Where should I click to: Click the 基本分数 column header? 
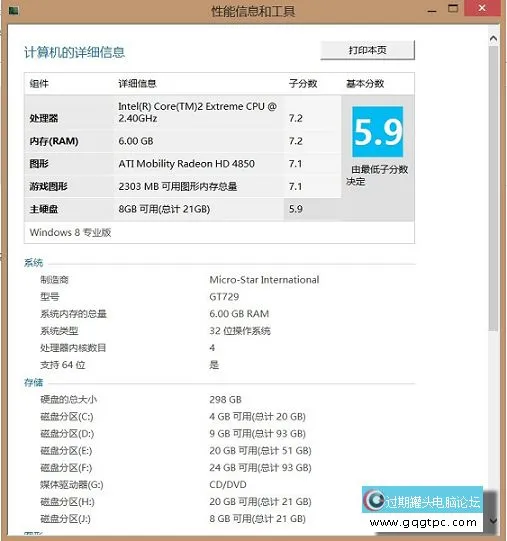pos(365,83)
